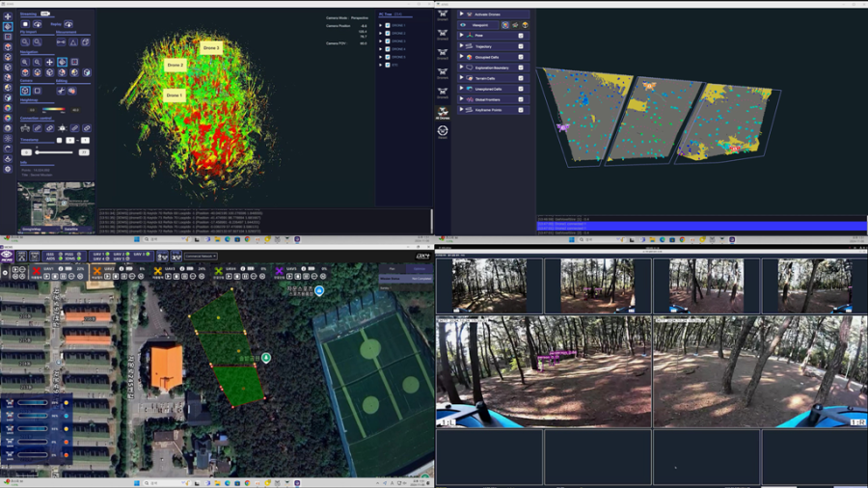The image size is (868, 488).
Task: Click the scissors editing tool icon
Action: coord(61,91)
